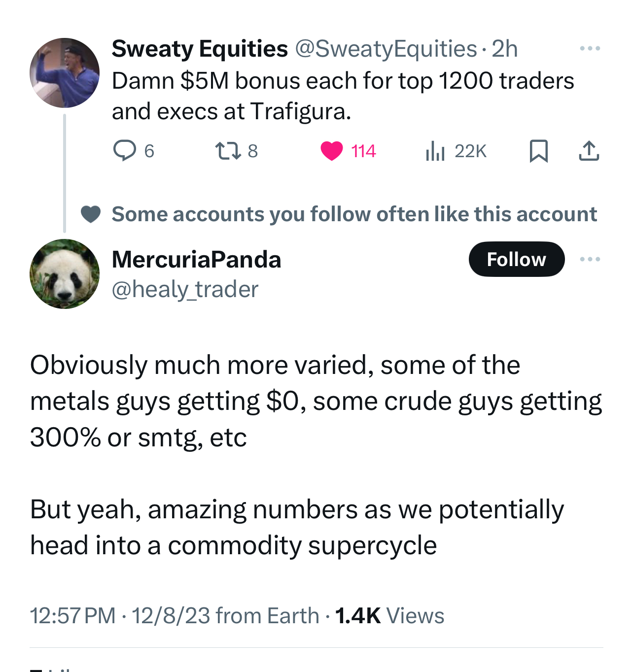Open the Sweaty Equities display name
633x672 pixels.
pyautogui.click(x=200, y=49)
